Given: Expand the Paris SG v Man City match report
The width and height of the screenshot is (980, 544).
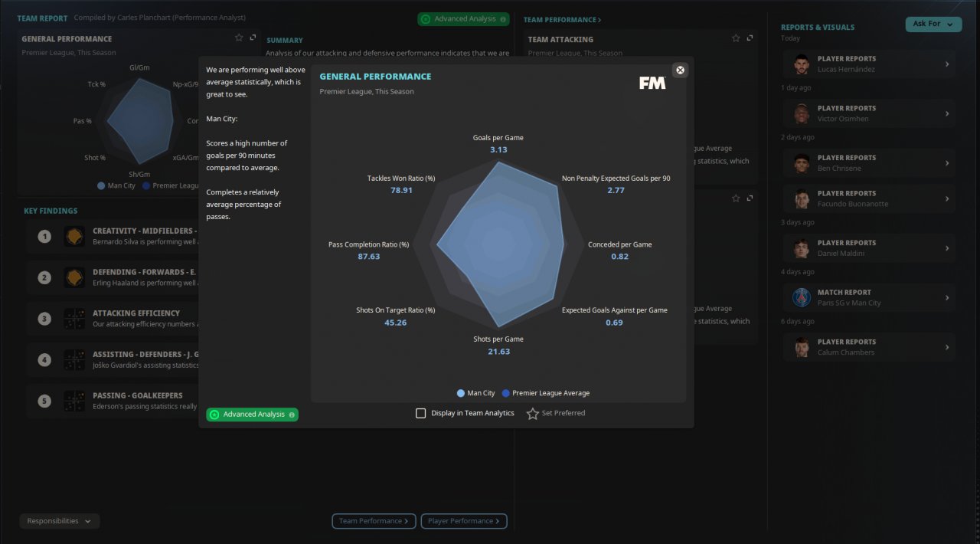Looking at the screenshot, I should pyautogui.click(x=947, y=297).
